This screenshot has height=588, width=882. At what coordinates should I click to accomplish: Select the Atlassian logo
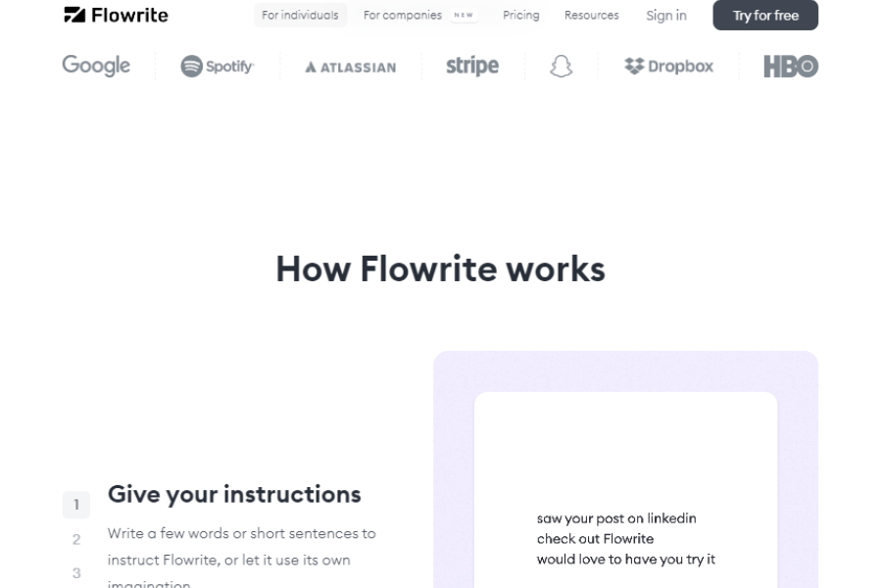349,67
